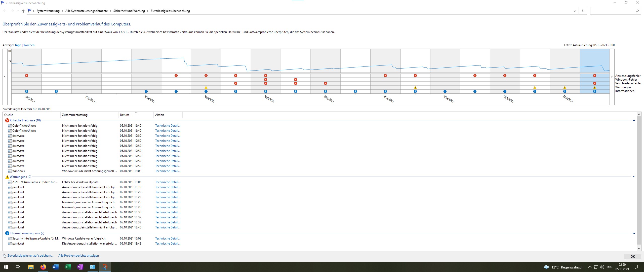Click Zuverlässigkeitsverlauf speichern link
Image resolution: width=644 pixels, height=272 pixels.
coord(30,255)
